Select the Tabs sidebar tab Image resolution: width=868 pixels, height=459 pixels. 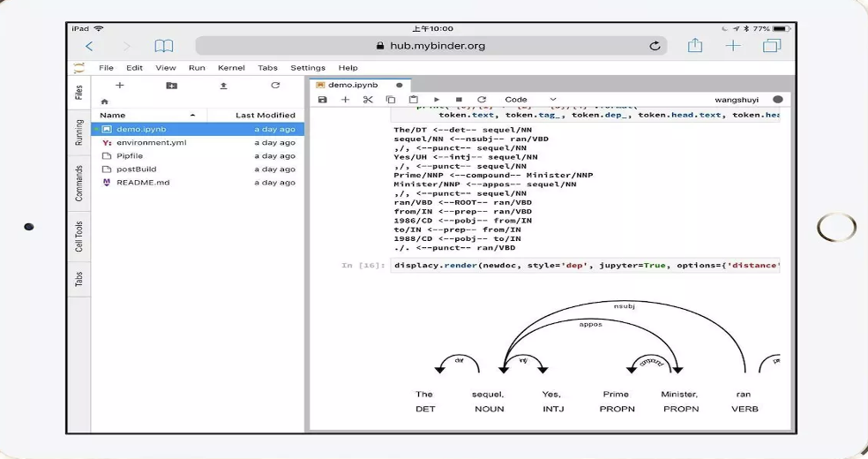79,279
